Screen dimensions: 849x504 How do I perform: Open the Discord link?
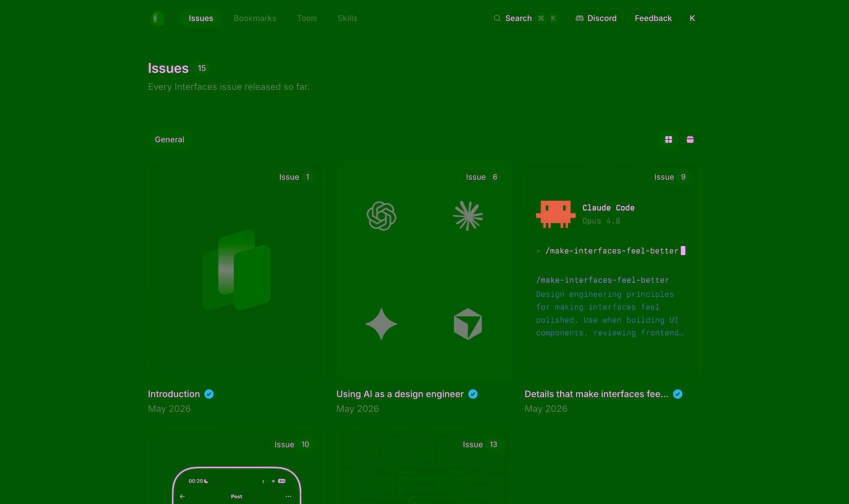point(596,18)
